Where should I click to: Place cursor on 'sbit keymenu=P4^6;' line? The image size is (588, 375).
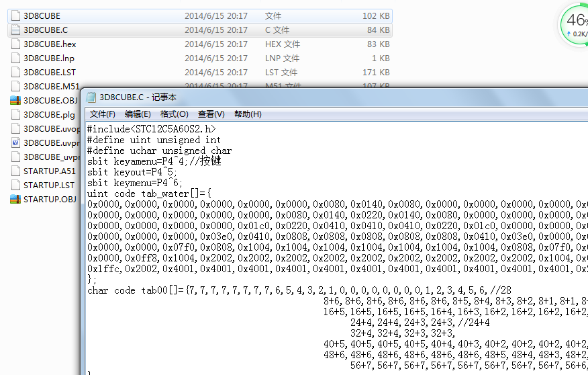(135, 183)
